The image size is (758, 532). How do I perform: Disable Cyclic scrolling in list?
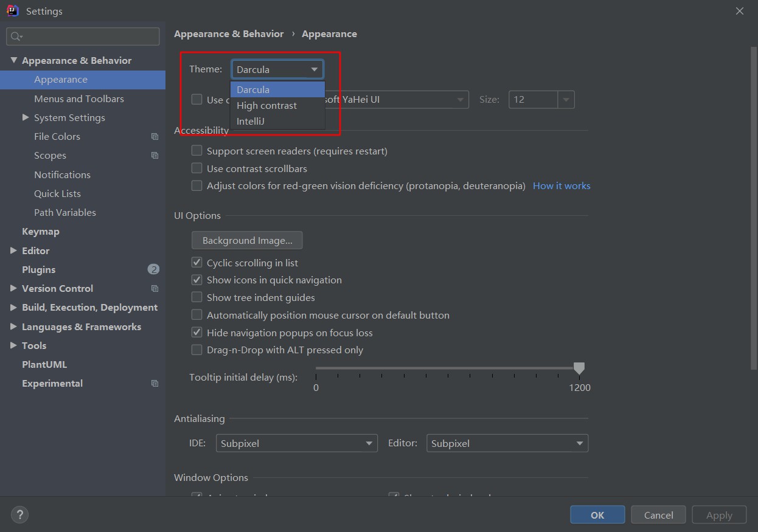pyautogui.click(x=197, y=263)
